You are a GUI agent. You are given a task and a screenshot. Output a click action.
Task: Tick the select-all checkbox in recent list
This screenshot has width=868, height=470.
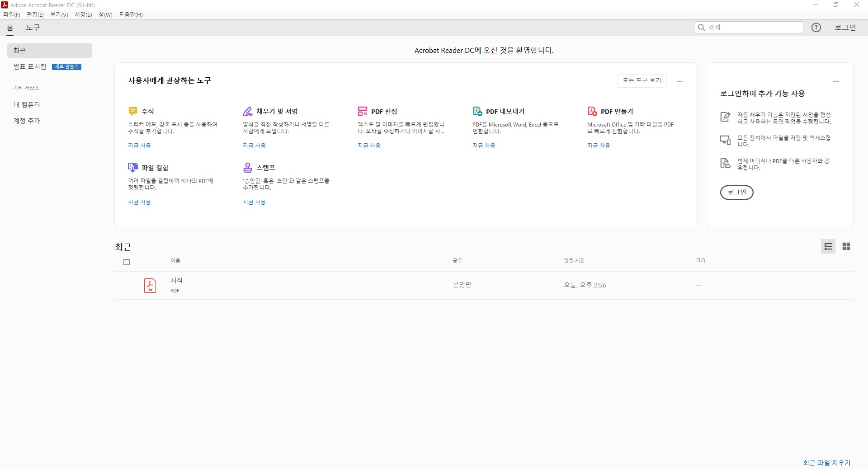pos(127,262)
